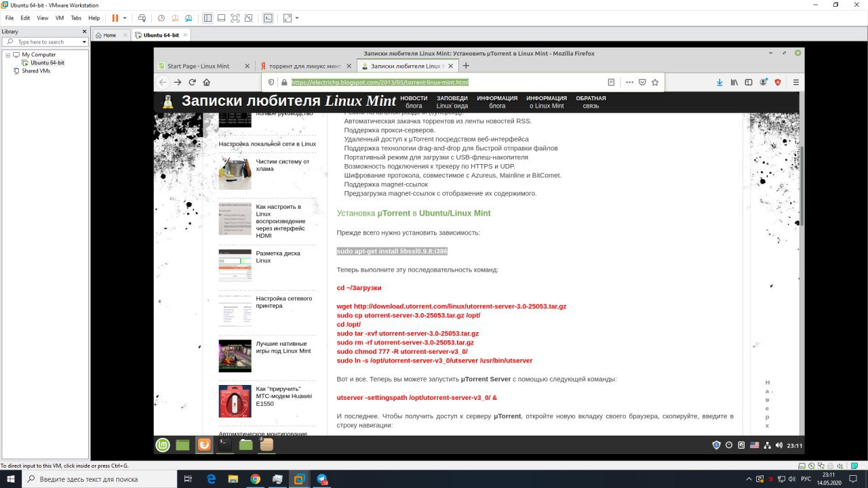
Task: Switch to Start Page - Linux Mint tab
Action: (x=198, y=66)
